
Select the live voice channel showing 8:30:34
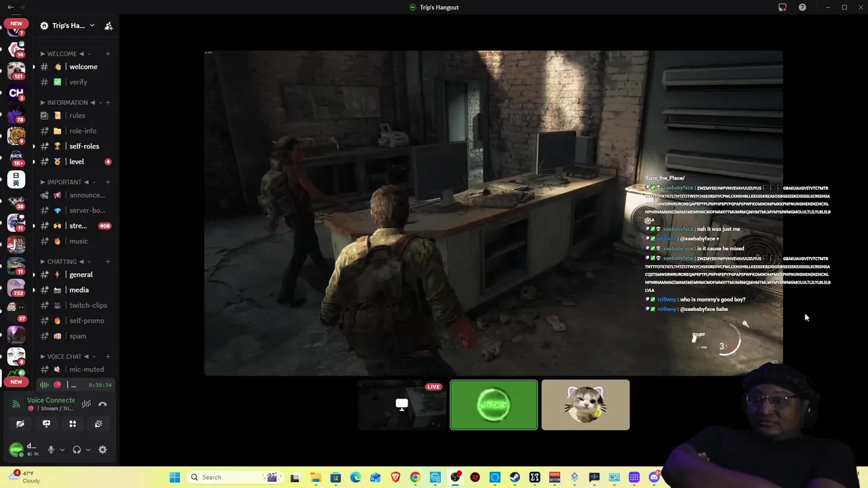click(76, 385)
